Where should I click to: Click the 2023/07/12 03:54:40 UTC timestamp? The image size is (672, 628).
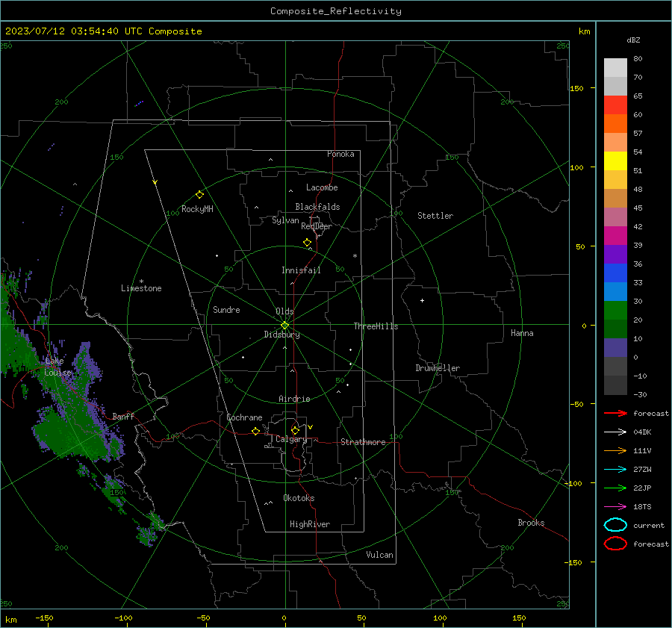(74, 31)
